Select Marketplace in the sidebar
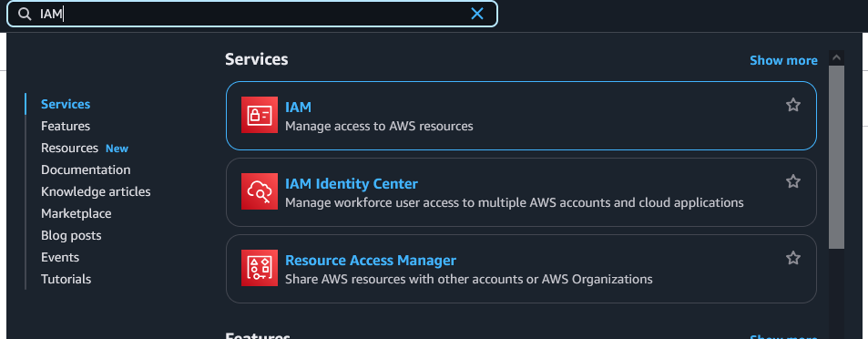The image size is (868, 339). pos(76,213)
